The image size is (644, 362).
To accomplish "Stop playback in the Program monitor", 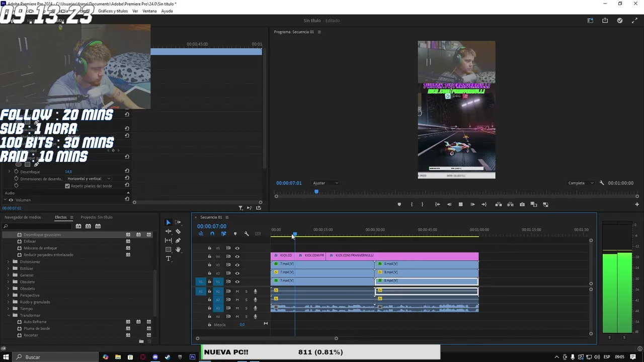I will point(460,205).
